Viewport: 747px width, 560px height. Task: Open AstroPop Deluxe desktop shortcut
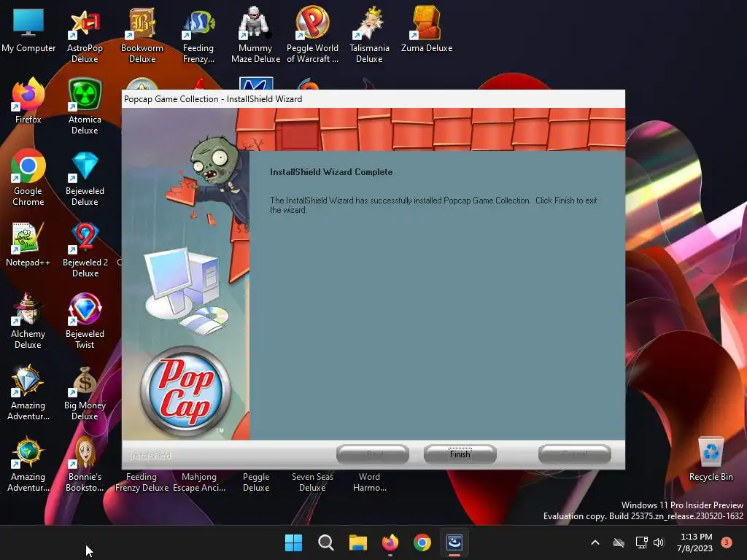click(x=85, y=36)
